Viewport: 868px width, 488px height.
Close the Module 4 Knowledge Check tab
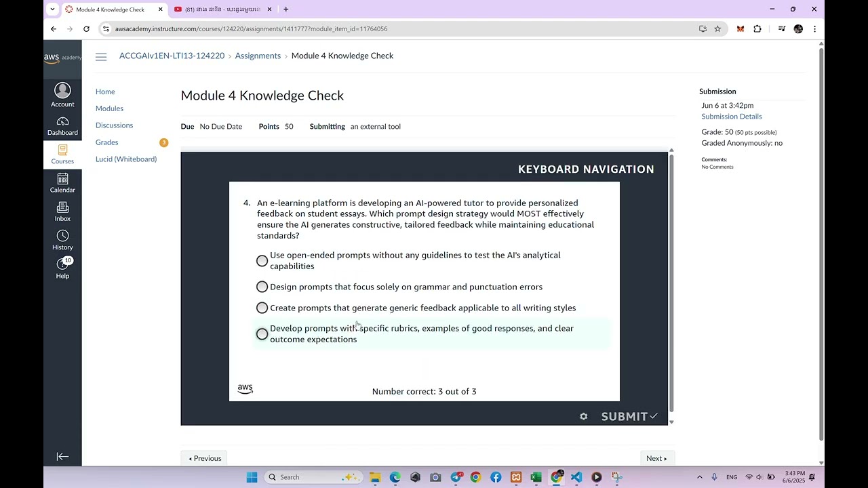coord(160,9)
